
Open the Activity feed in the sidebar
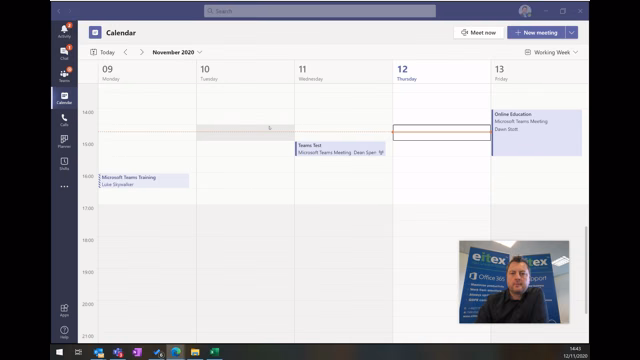coord(64,31)
